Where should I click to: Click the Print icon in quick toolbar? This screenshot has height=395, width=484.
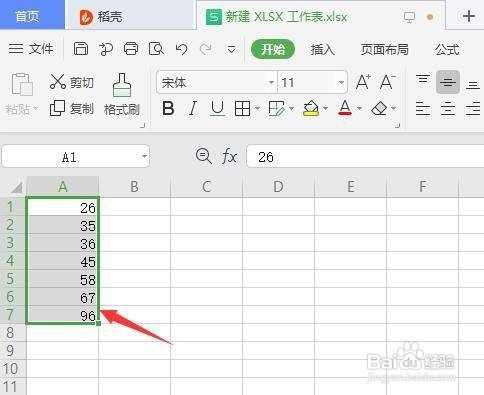pyautogui.click(x=131, y=49)
